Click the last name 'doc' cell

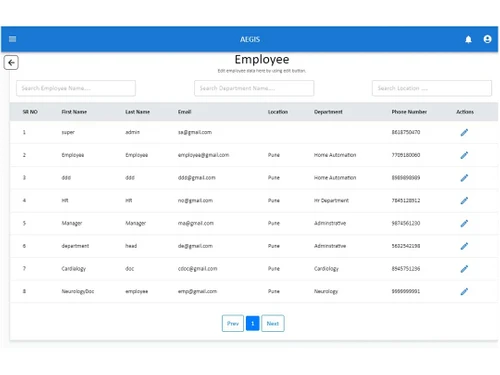point(129,269)
